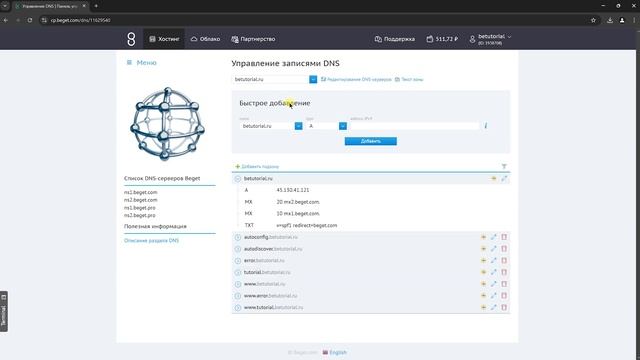The width and height of the screenshot is (640, 360).
Task: Expand the www.tutorial subdomain records
Action: click(238, 307)
